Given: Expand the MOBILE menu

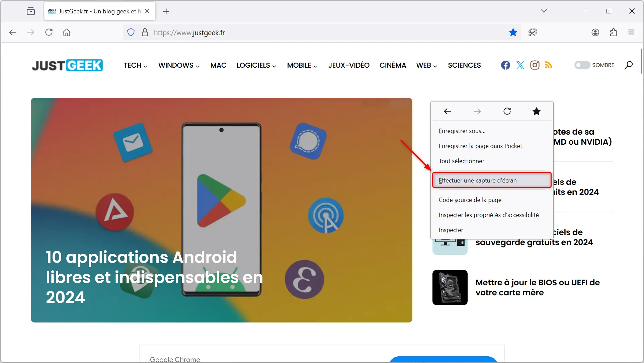Looking at the screenshot, I should click(x=302, y=65).
